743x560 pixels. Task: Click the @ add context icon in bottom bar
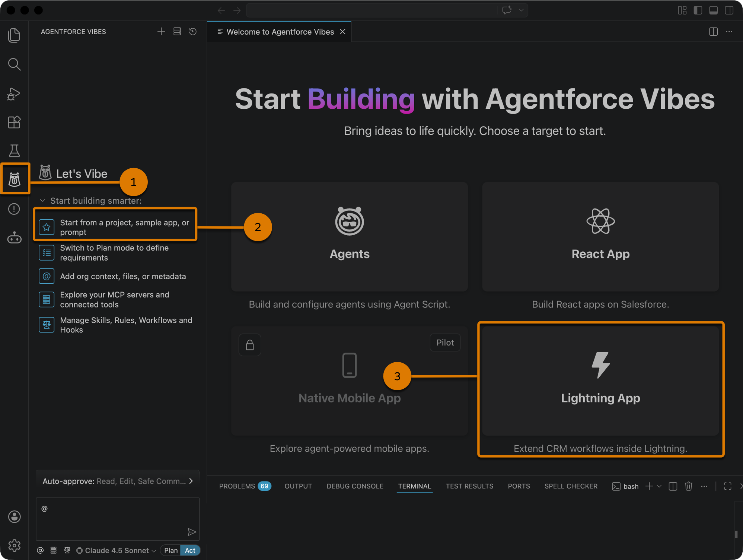40,550
